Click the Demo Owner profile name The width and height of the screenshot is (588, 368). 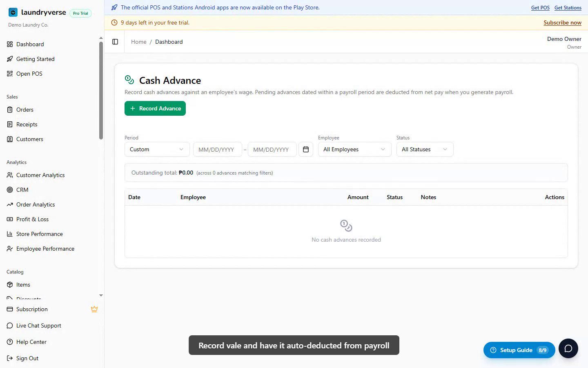pos(564,39)
